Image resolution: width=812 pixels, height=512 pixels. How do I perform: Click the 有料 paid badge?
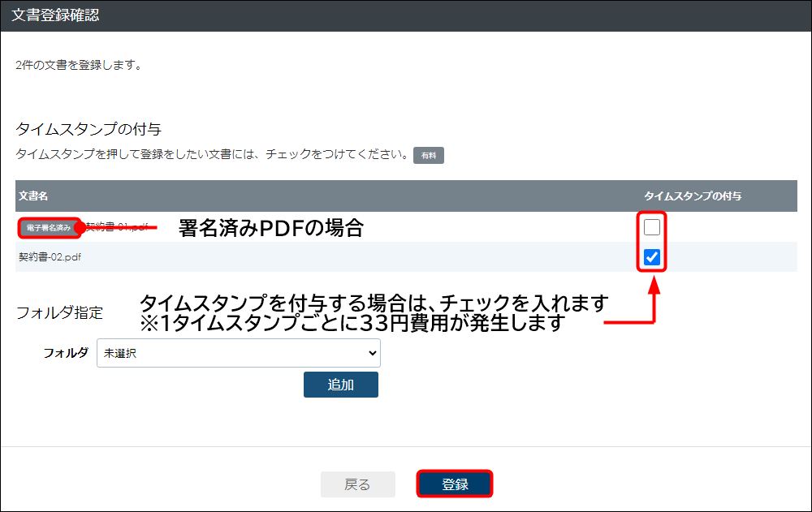428,155
